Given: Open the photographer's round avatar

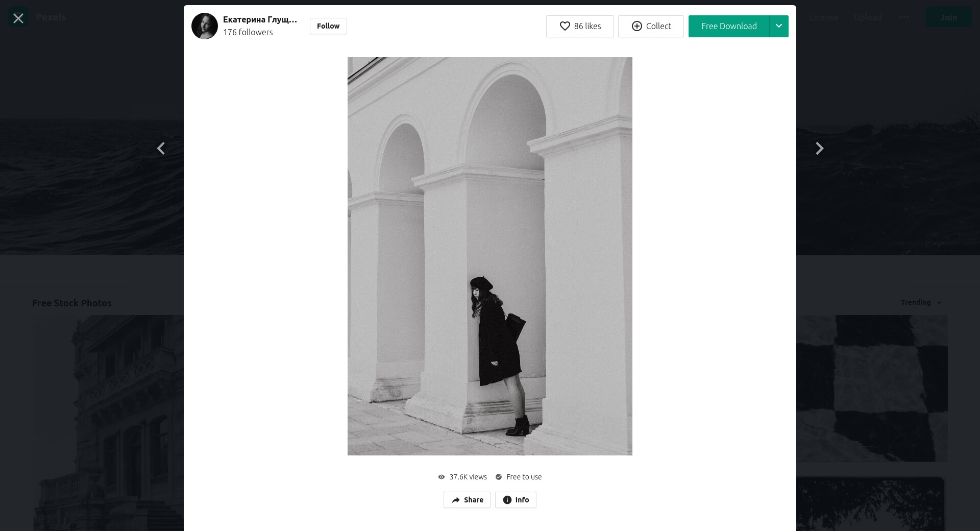Looking at the screenshot, I should click(205, 26).
